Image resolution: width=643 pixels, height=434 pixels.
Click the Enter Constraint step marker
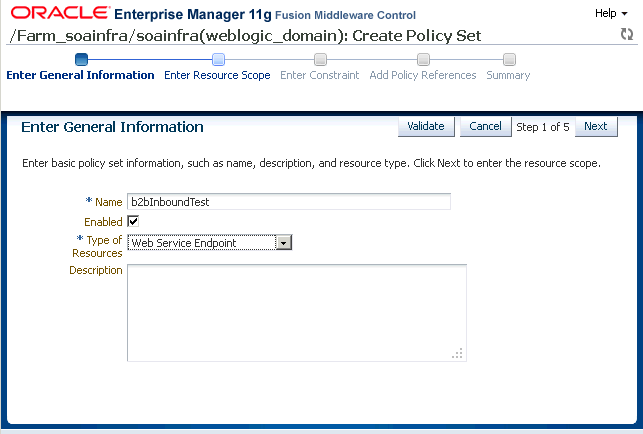(320, 59)
